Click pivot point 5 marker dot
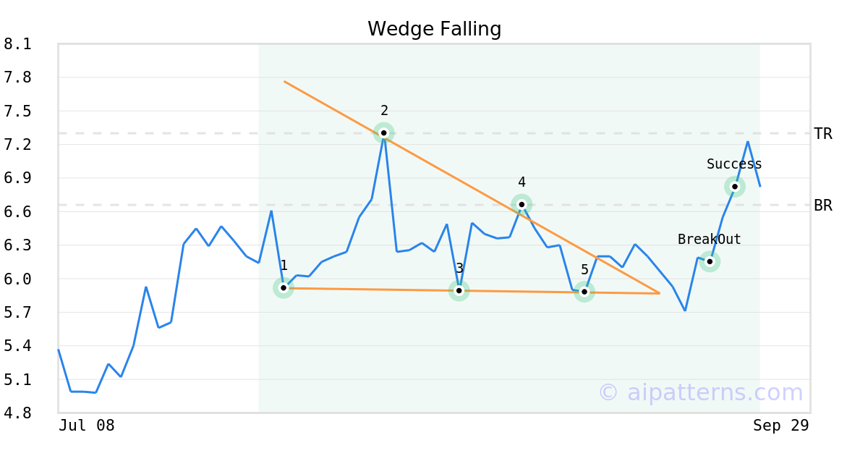 (584, 292)
